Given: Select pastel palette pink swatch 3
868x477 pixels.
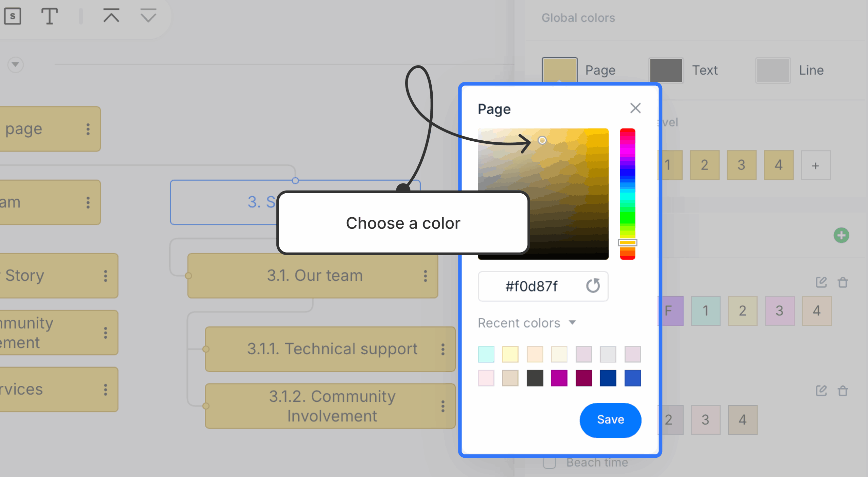Looking at the screenshot, I should pyautogui.click(x=780, y=311).
